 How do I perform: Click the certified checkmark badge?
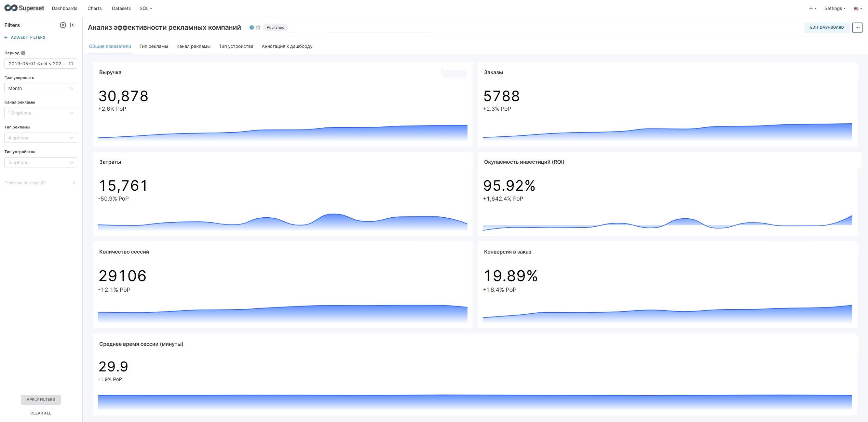(x=252, y=27)
